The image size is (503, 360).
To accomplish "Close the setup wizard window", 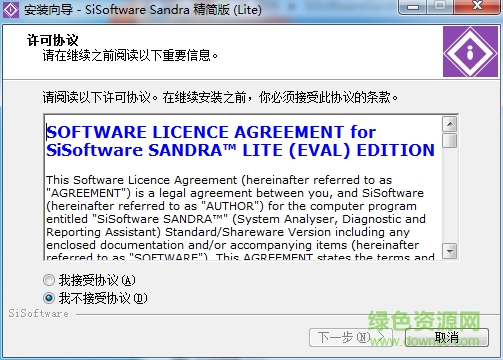I will [477, 7].
